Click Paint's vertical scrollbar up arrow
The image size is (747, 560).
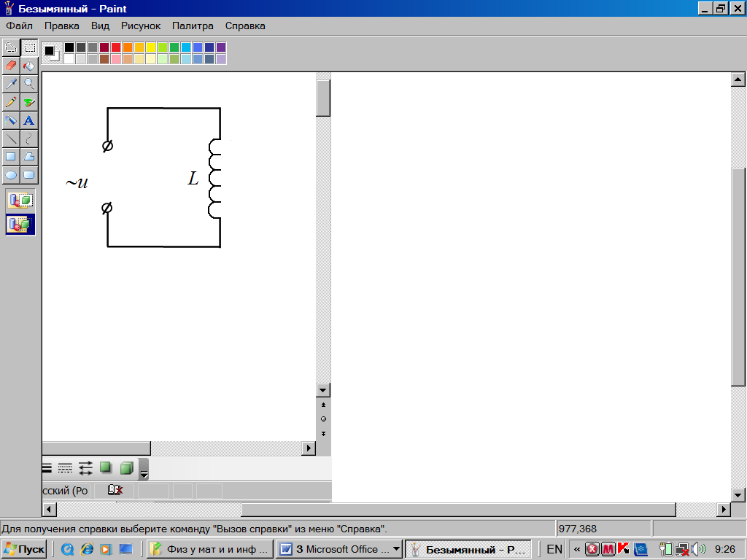tap(738, 79)
